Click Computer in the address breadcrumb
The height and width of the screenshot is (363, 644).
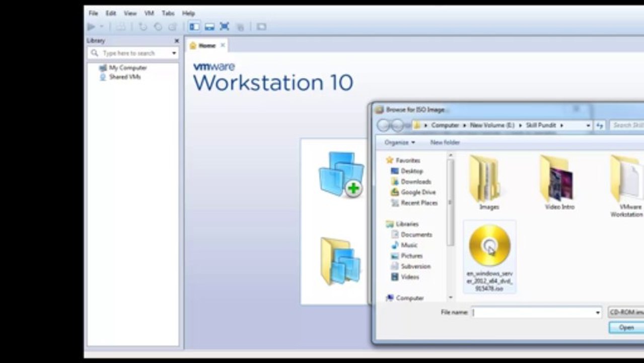[445, 125]
